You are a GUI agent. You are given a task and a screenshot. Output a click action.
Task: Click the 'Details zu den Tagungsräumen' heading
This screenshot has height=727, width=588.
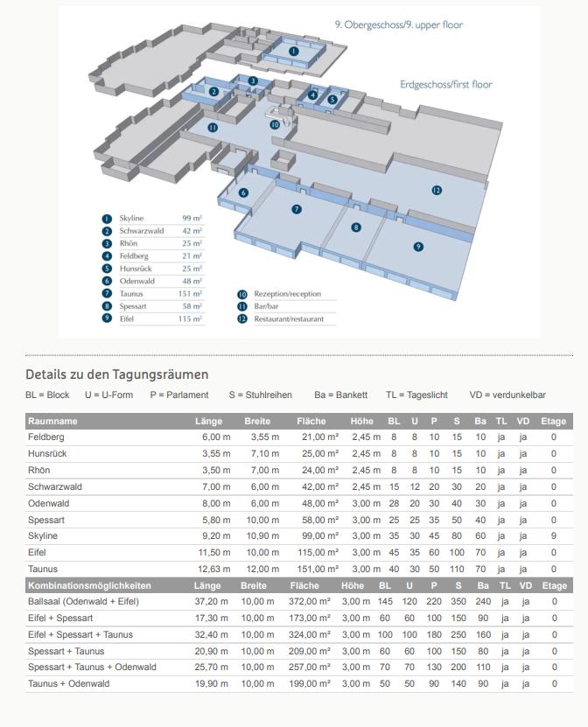click(x=117, y=374)
